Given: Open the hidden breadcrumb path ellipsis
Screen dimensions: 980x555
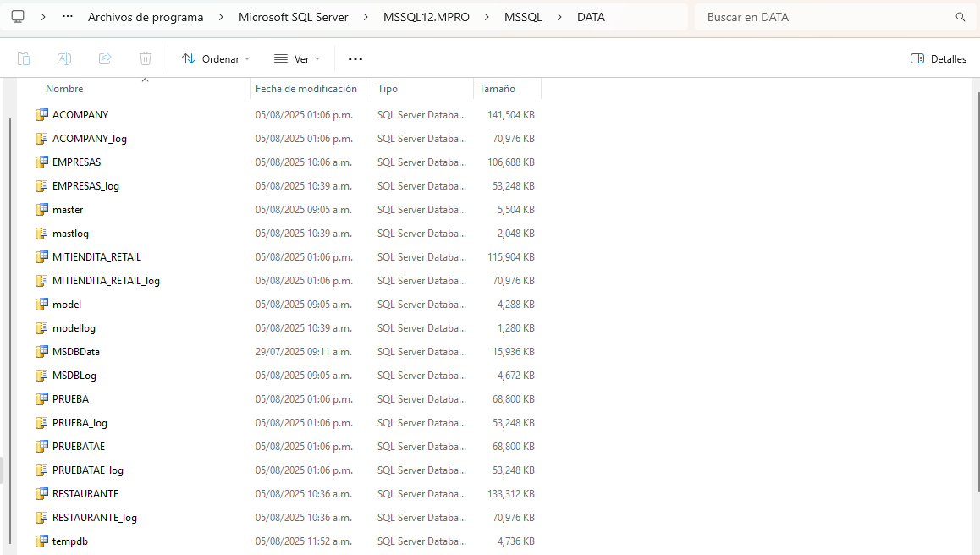Looking at the screenshot, I should [68, 17].
